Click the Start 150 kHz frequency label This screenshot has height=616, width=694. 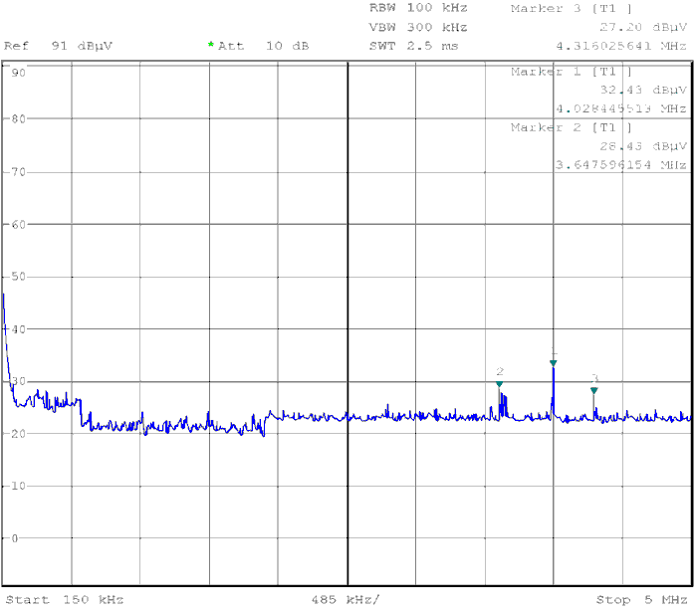64,600
